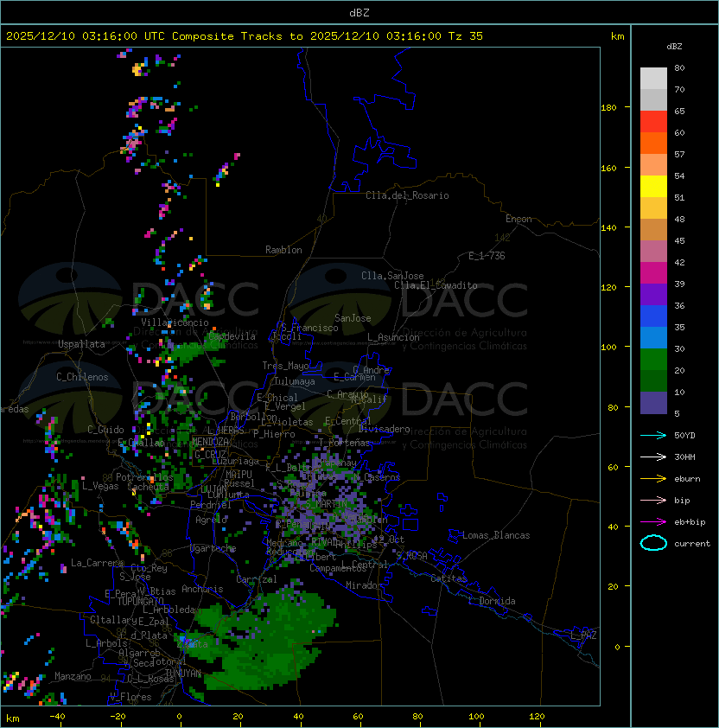The width and height of the screenshot is (719, 728).
Task: Select the slate 10-5 dBZ color swatch
Action: (653, 403)
